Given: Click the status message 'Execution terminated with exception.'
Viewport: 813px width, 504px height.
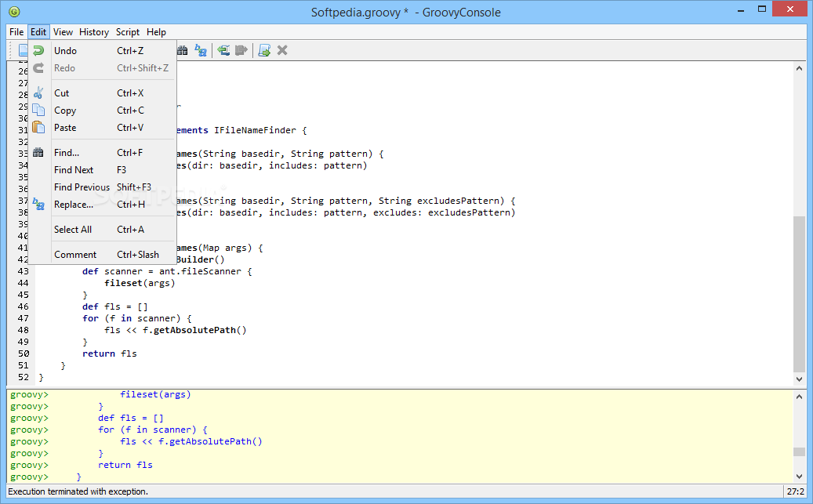Looking at the screenshot, I should click(x=78, y=491).
